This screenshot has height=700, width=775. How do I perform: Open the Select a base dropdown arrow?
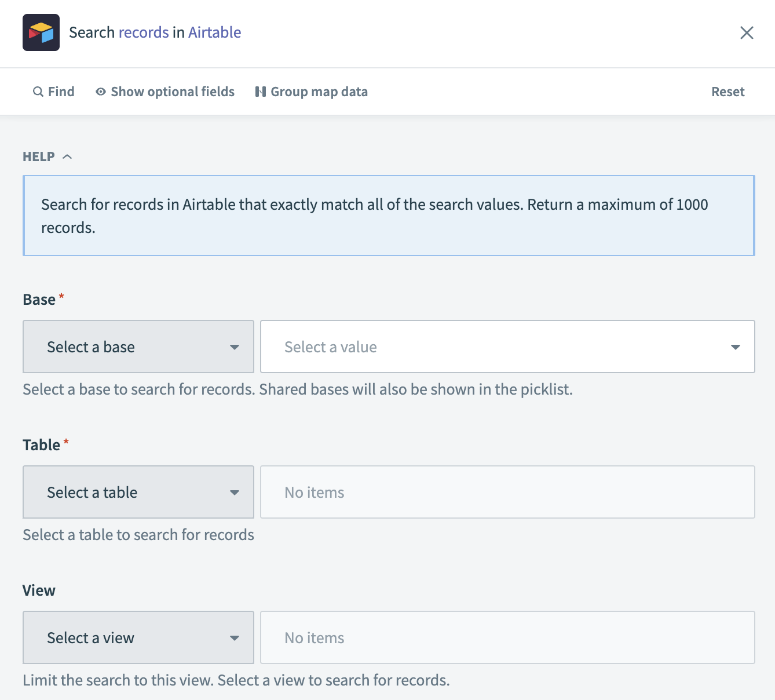[x=235, y=347]
